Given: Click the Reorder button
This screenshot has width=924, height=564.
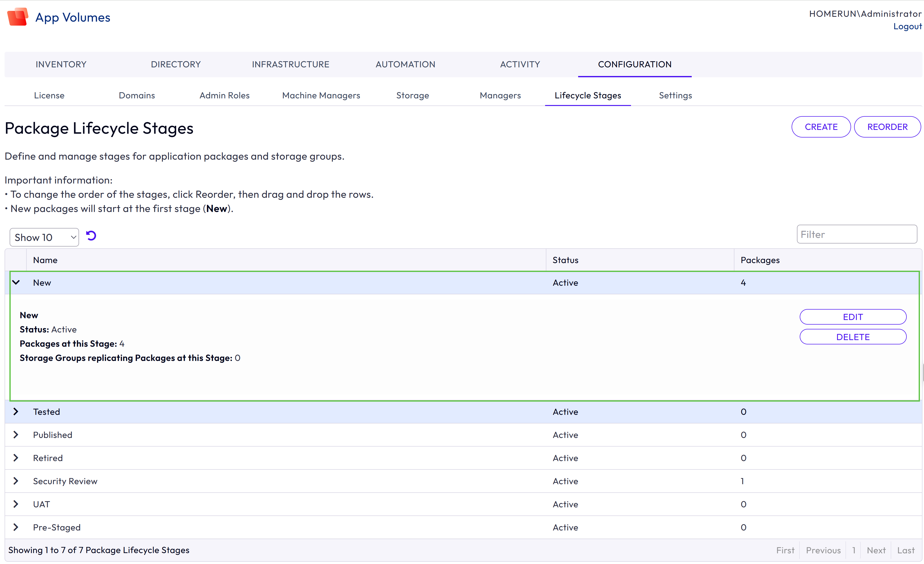Looking at the screenshot, I should point(887,127).
